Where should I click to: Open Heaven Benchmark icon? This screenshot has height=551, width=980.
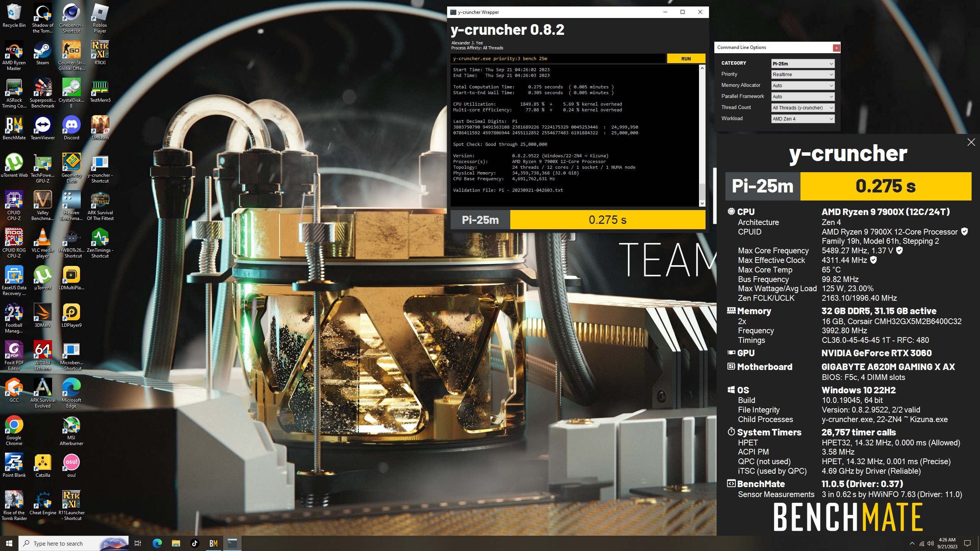71,206
